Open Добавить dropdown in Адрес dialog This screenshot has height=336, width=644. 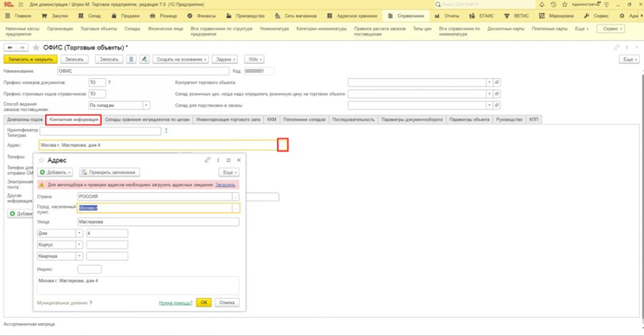tap(55, 173)
